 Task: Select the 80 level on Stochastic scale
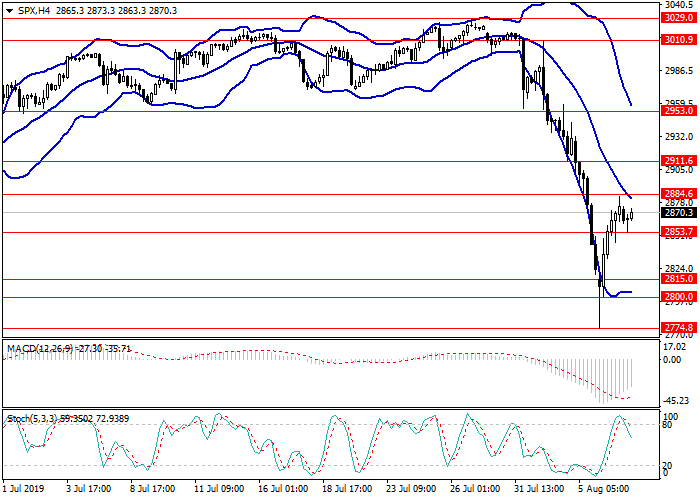pyautogui.click(x=667, y=425)
